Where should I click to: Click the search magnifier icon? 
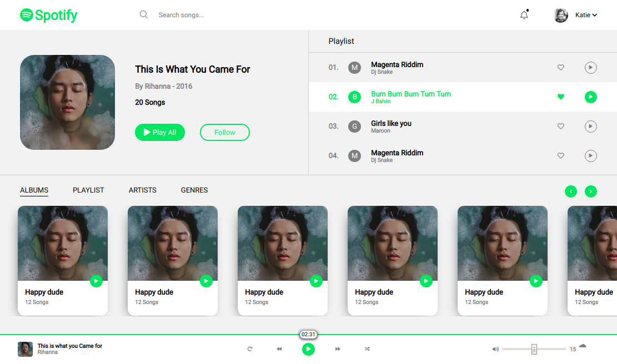[x=144, y=15]
